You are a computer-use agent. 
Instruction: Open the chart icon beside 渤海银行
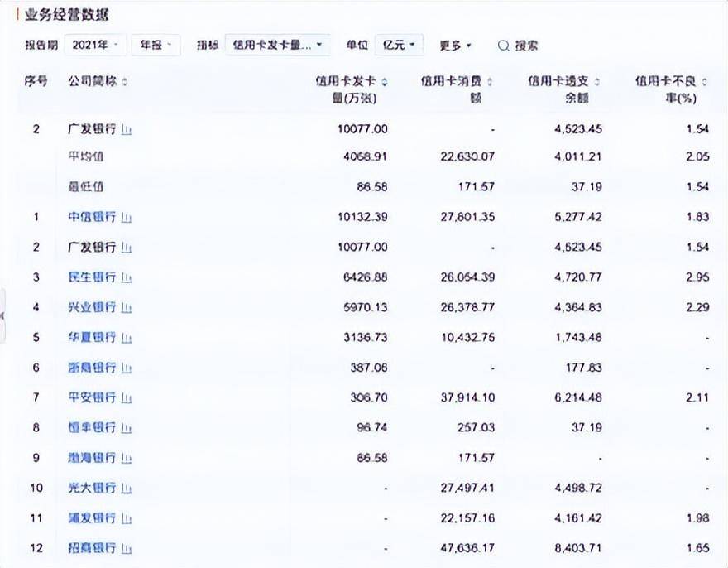click(127, 459)
